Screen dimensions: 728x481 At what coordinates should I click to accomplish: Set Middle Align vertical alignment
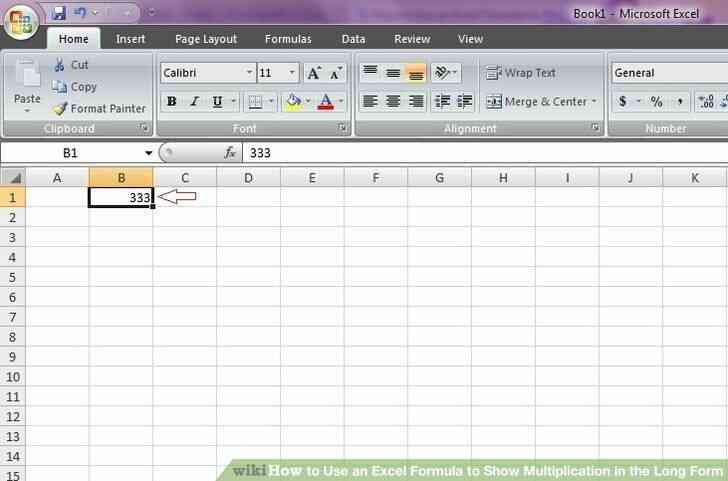393,73
